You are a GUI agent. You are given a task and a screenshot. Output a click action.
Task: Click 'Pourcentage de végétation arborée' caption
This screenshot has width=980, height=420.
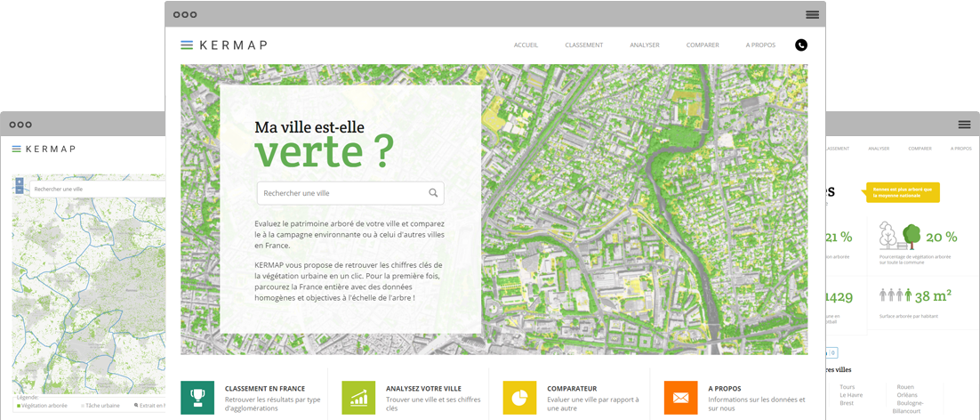coord(915,259)
